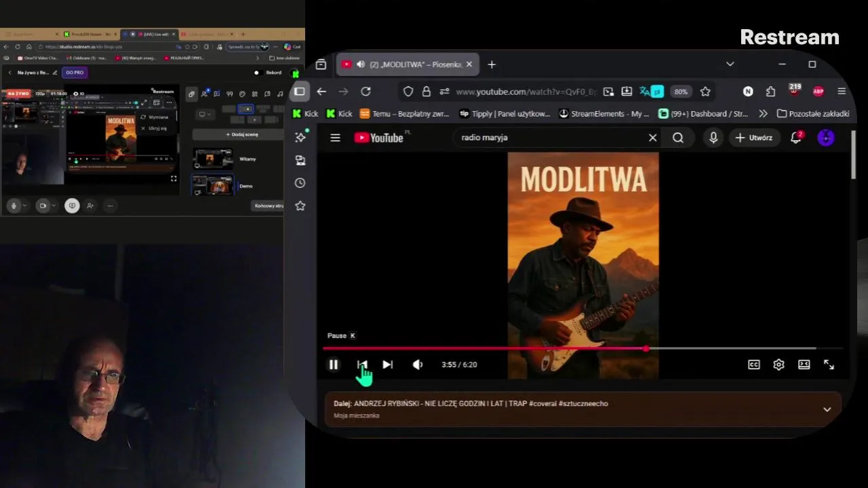Open the ABP Adblock Plus extension
This screenshot has height=488, width=868.
818,91
